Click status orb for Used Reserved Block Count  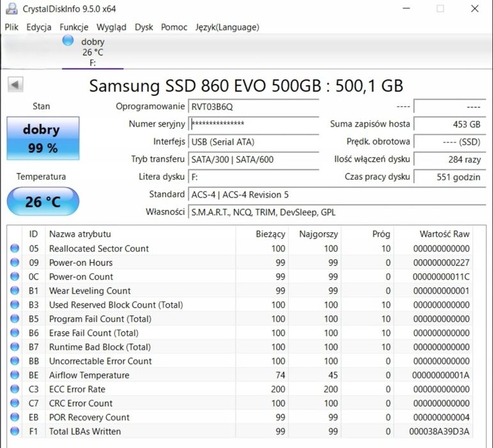coord(15,305)
